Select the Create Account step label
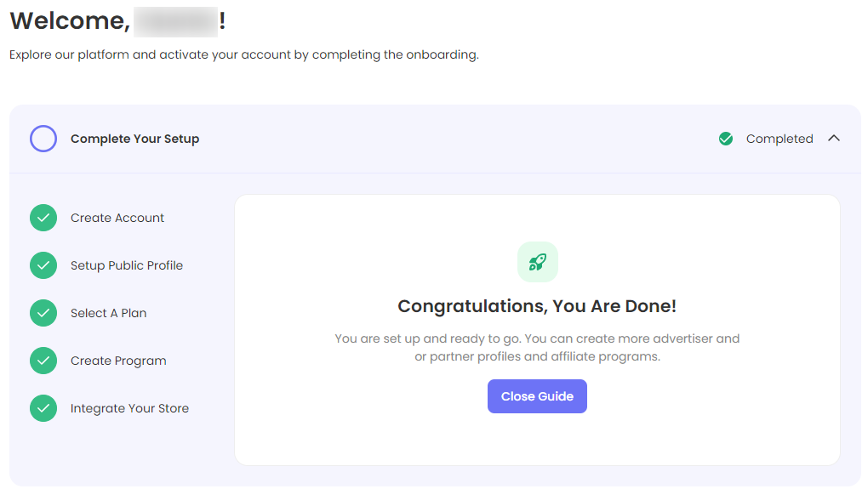Screen dimensions: 868x489 click(117, 218)
